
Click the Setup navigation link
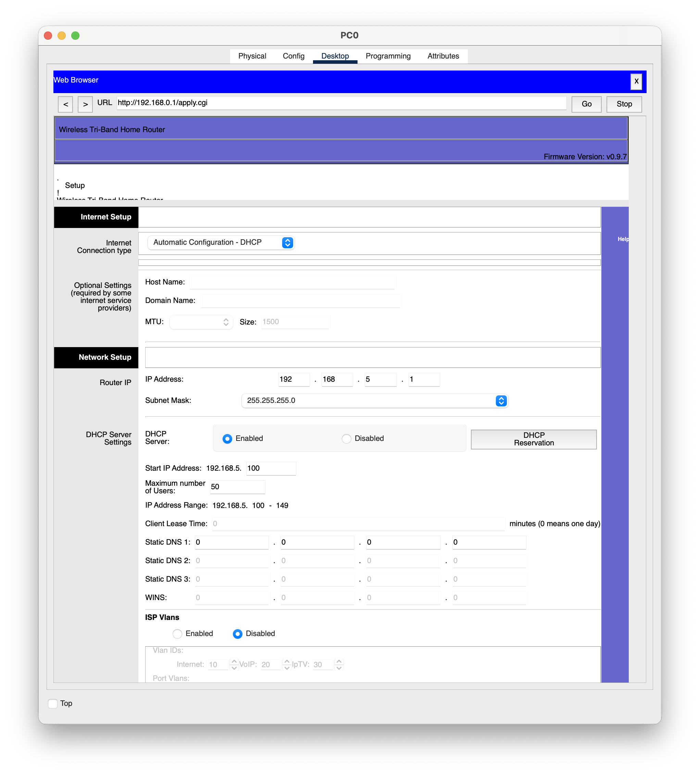[x=75, y=186]
